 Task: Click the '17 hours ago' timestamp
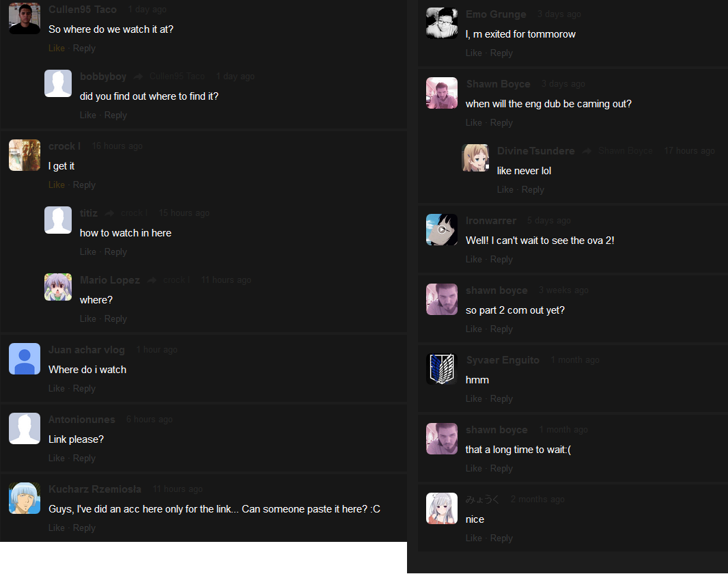coord(690,151)
